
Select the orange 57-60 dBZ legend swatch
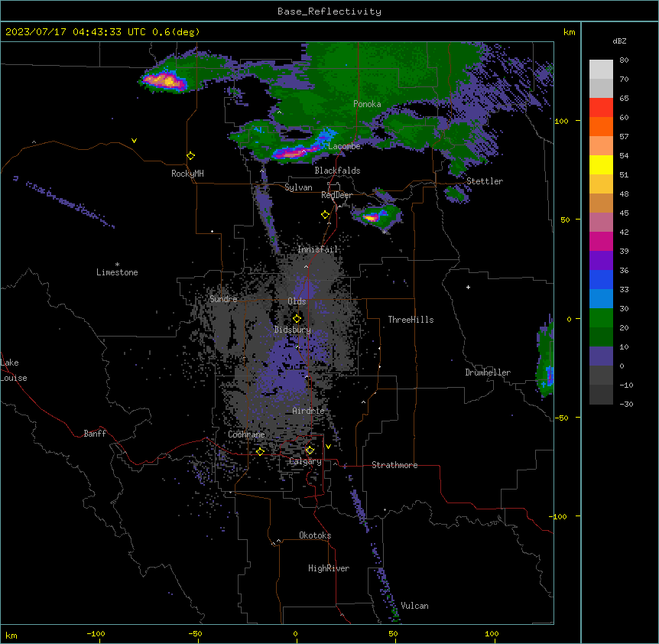(x=601, y=126)
